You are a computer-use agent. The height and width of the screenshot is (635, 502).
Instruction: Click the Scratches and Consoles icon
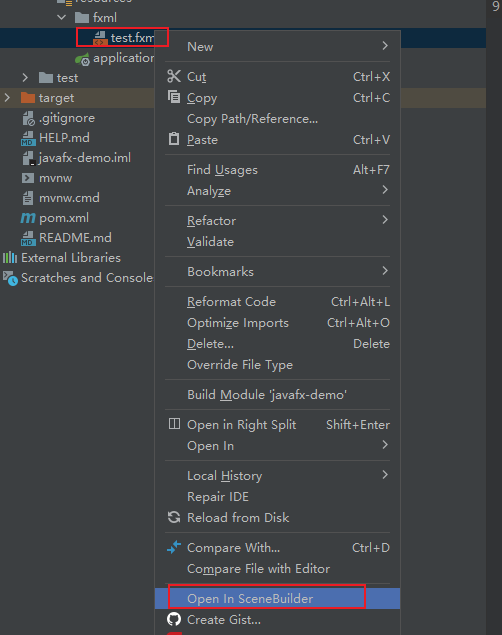coord(11,278)
